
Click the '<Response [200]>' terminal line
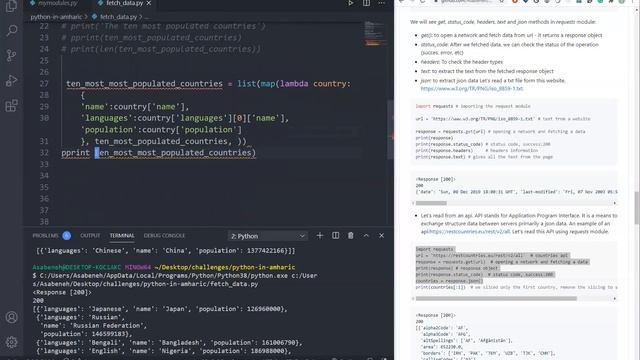click(62, 292)
